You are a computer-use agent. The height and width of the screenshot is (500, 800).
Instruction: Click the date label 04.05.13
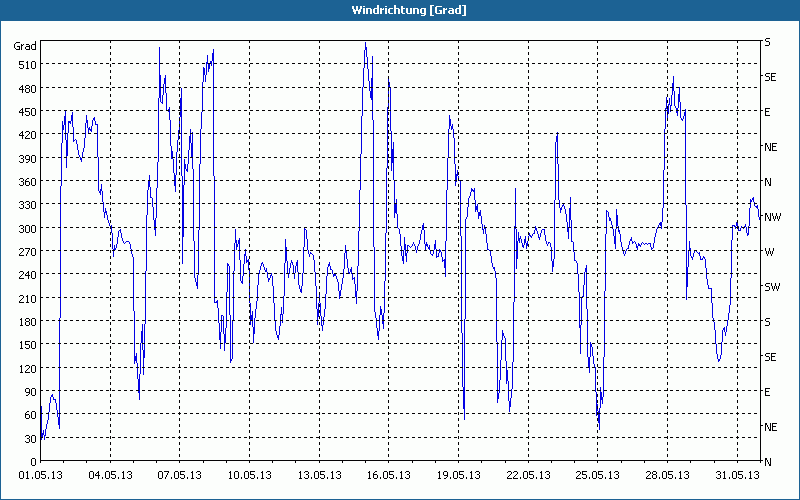(x=110, y=476)
